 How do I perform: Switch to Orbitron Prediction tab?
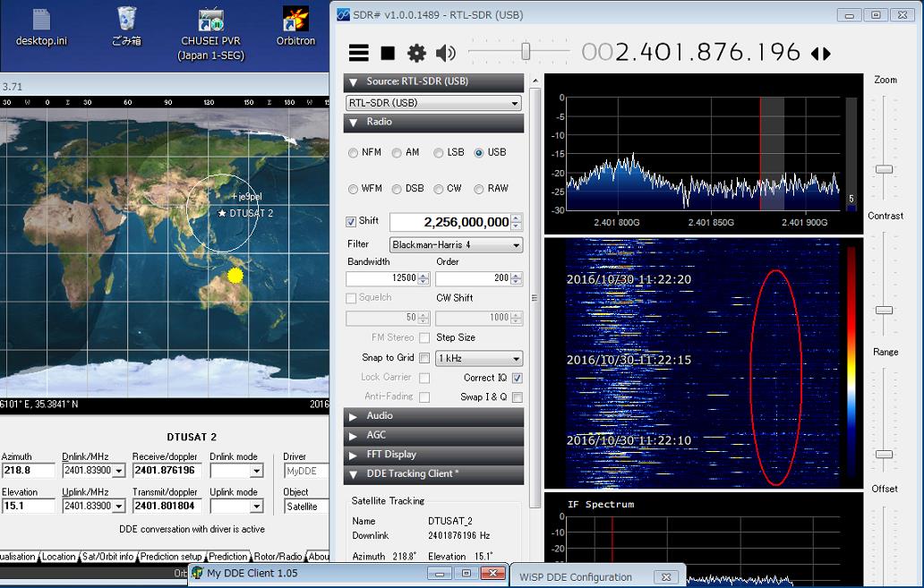[228, 556]
